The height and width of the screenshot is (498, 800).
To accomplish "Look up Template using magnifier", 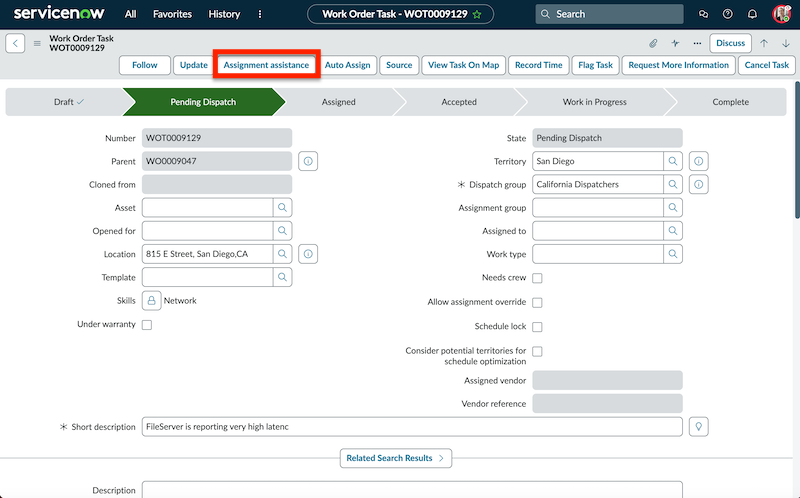I will [283, 277].
